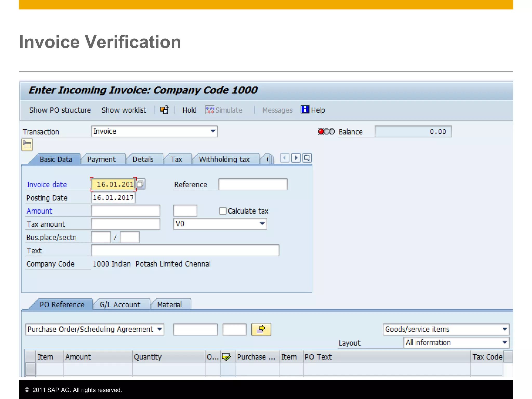Click the blue Help info icon
The height and width of the screenshot is (399, 532).
tap(305, 109)
